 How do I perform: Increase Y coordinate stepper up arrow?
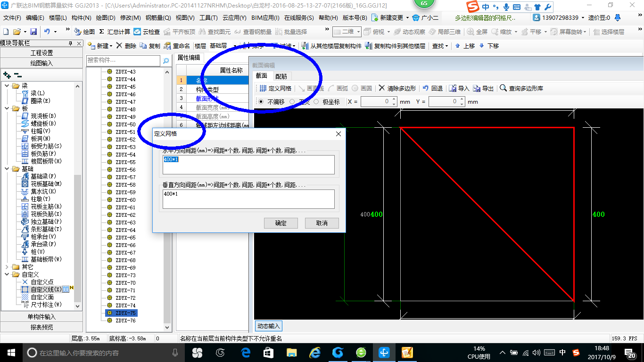(462, 99)
